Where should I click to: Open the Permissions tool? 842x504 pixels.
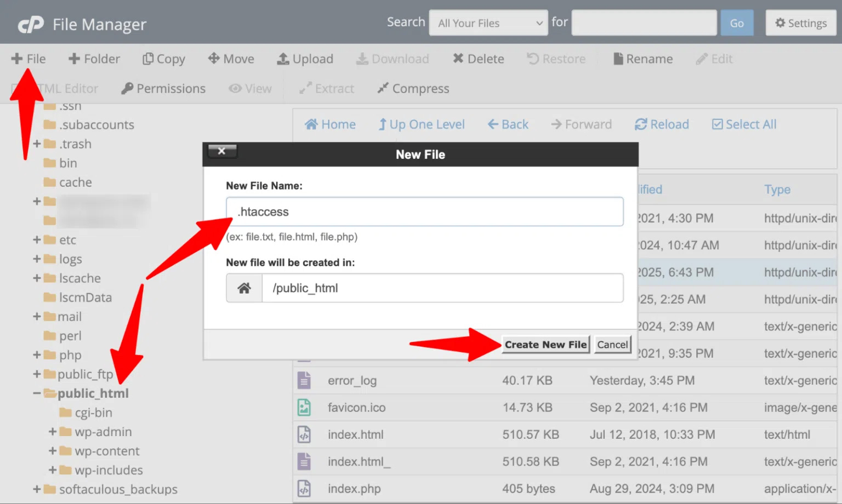127,88
